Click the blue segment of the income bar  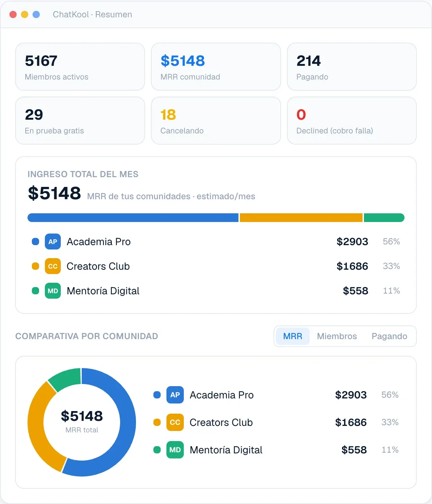coord(133,218)
